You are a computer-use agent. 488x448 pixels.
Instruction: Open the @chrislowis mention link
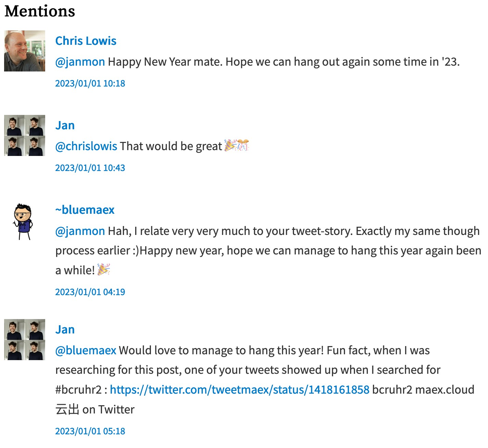click(86, 146)
